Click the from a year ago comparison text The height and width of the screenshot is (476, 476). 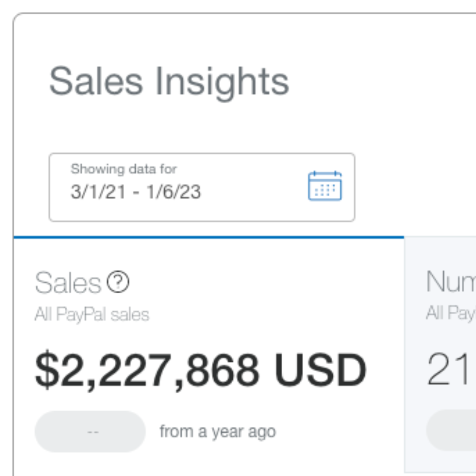click(x=218, y=431)
